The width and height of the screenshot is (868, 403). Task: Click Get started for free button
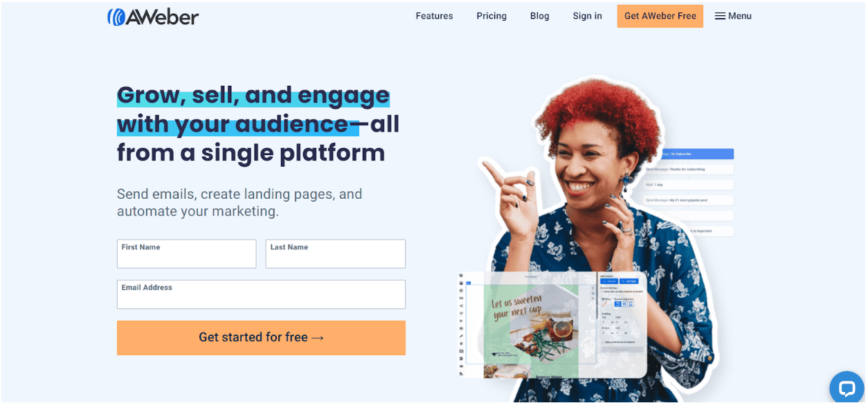[x=261, y=338]
